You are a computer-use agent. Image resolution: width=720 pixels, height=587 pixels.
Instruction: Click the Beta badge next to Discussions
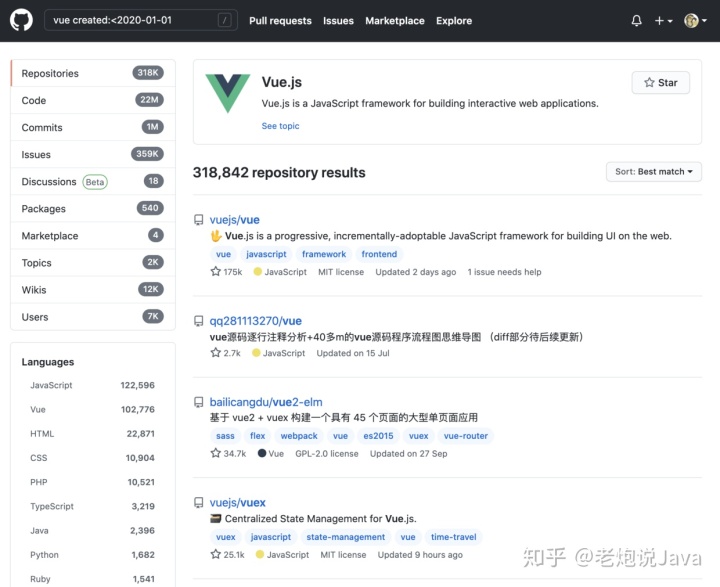point(95,182)
